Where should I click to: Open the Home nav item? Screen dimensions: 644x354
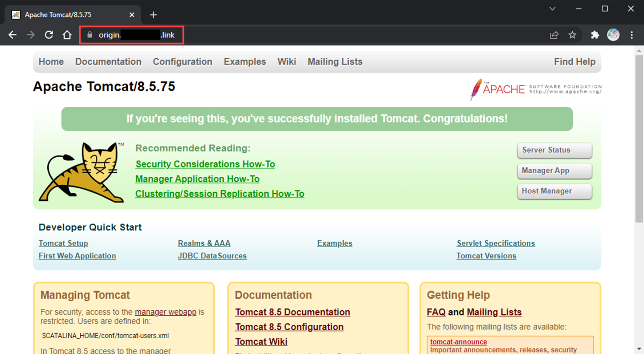tap(51, 62)
